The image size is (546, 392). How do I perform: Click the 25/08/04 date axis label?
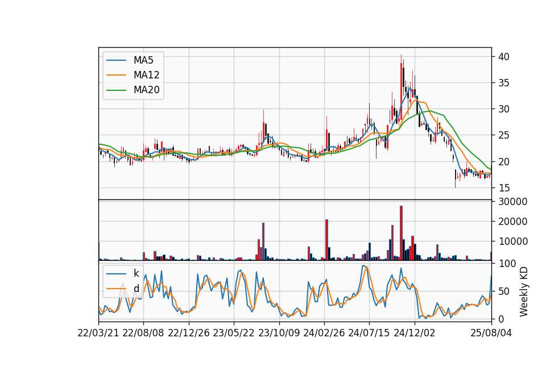tap(491, 333)
